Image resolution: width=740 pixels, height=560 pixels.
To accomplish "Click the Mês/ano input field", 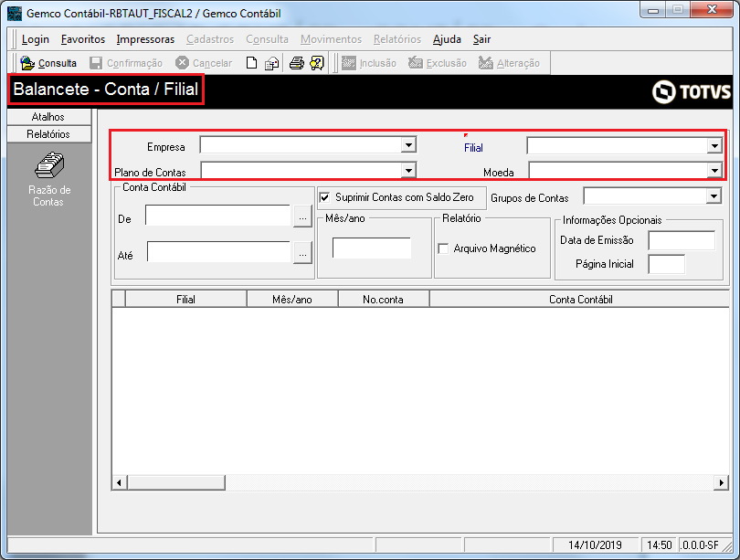I will point(372,248).
